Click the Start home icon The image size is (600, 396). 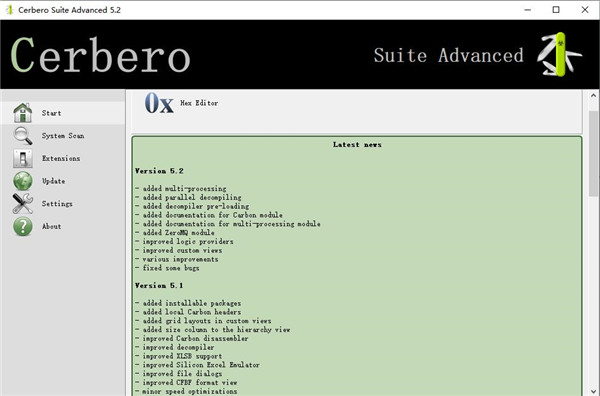coord(23,113)
